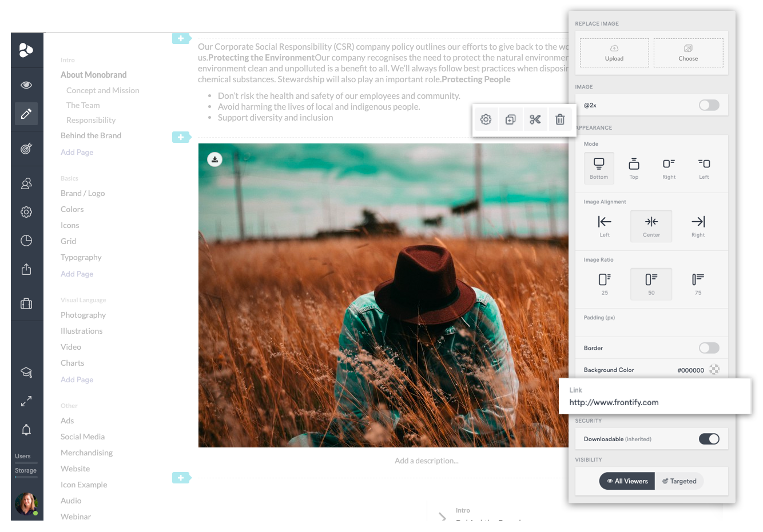Click the share export icon in sidebar
Viewport: 763px width, 532px height.
coord(26,269)
